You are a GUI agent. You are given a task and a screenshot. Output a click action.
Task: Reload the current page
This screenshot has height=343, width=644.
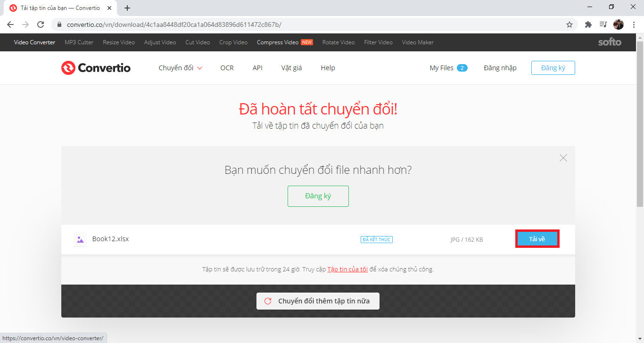pos(41,24)
